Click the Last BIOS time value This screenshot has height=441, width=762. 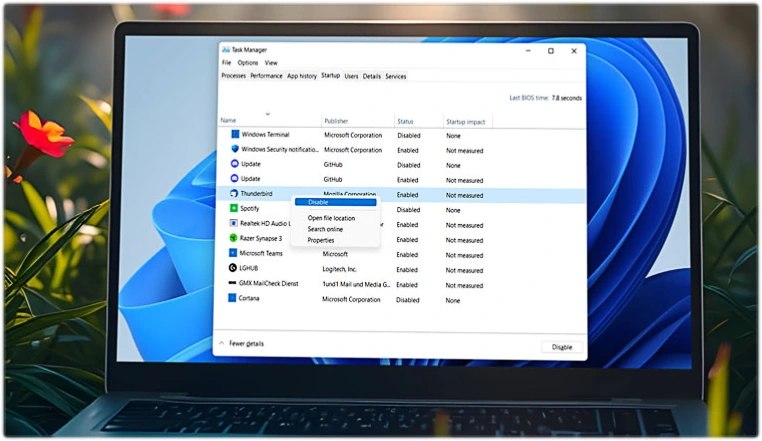click(567, 98)
